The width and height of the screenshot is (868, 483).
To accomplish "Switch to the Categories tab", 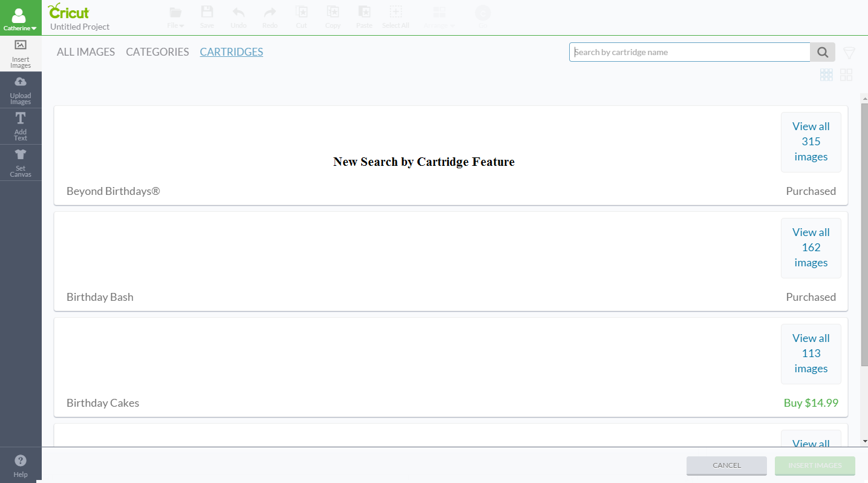I will (157, 52).
